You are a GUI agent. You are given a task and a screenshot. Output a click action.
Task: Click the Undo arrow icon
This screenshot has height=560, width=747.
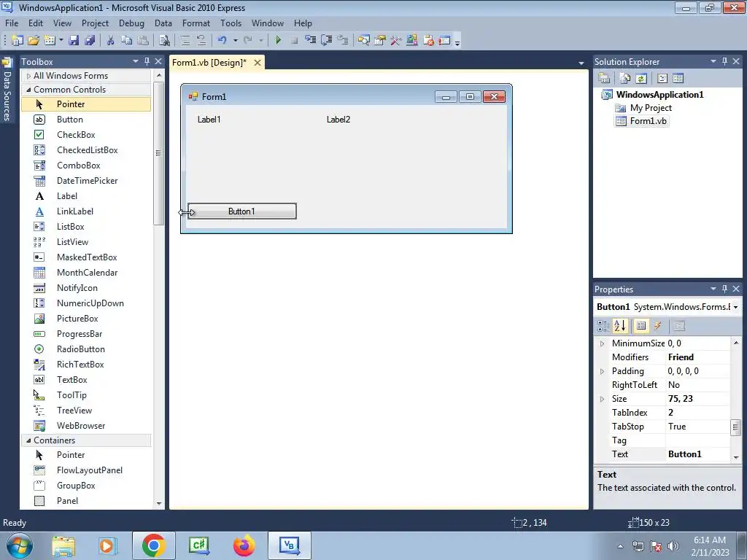click(222, 41)
